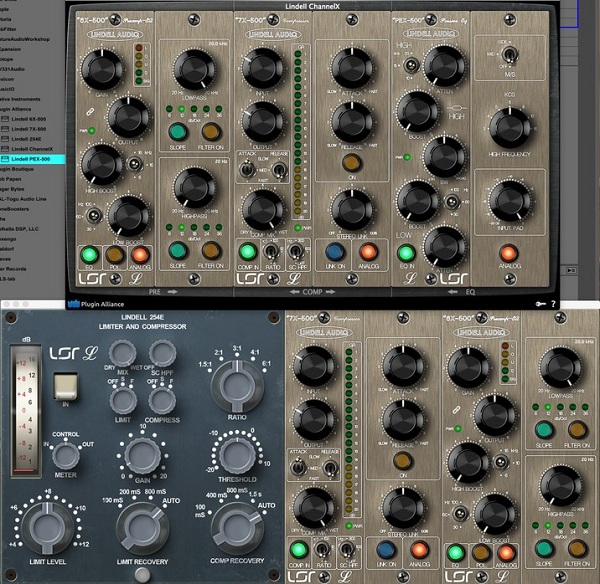The height and width of the screenshot is (584, 600).
Task: Toggle ANALOG in standalone 7X-500 window
Action: (x=419, y=550)
